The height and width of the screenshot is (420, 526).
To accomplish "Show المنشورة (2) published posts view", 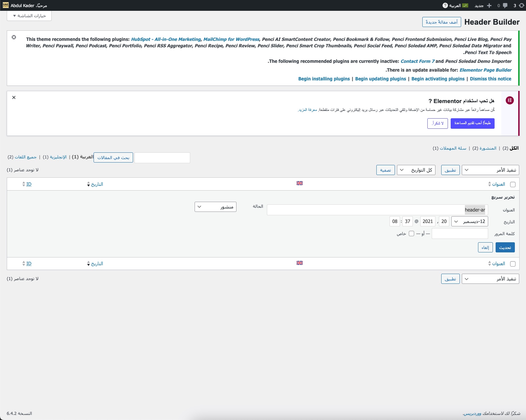I will coord(484,148).
